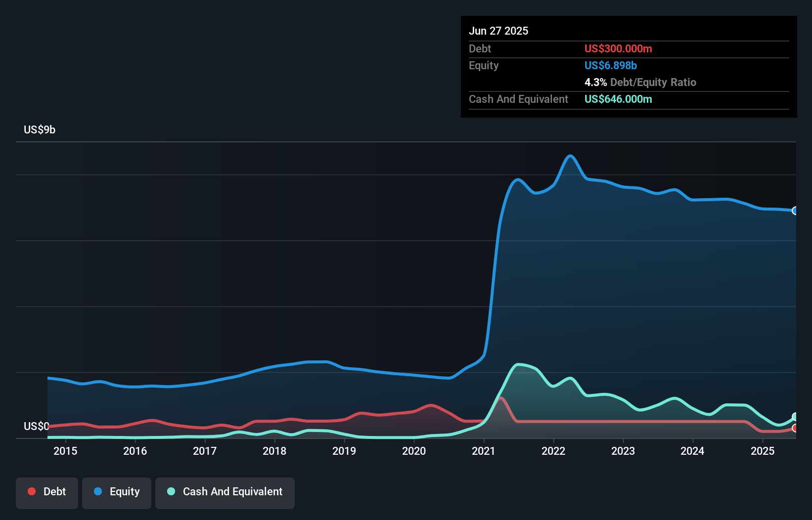The height and width of the screenshot is (520, 812).
Task: Click the Jun 27 2025 tooltip date
Action: (x=498, y=31)
